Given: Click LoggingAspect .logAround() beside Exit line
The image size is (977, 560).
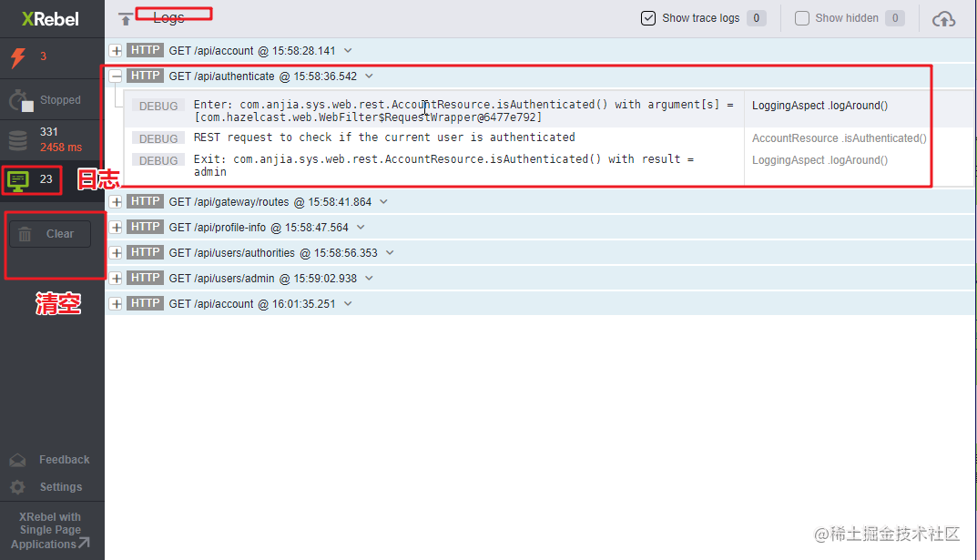Looking at the screenshot, I should click(x=819, y=160).
